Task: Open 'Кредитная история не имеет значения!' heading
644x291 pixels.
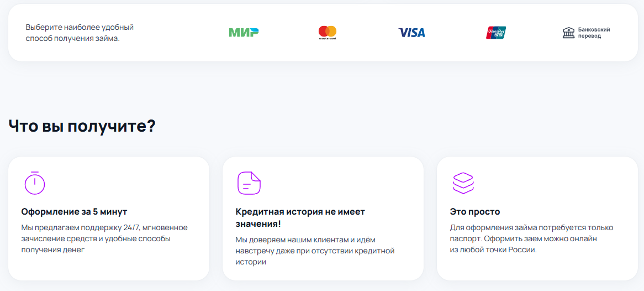Action: [x=300, y=217]
